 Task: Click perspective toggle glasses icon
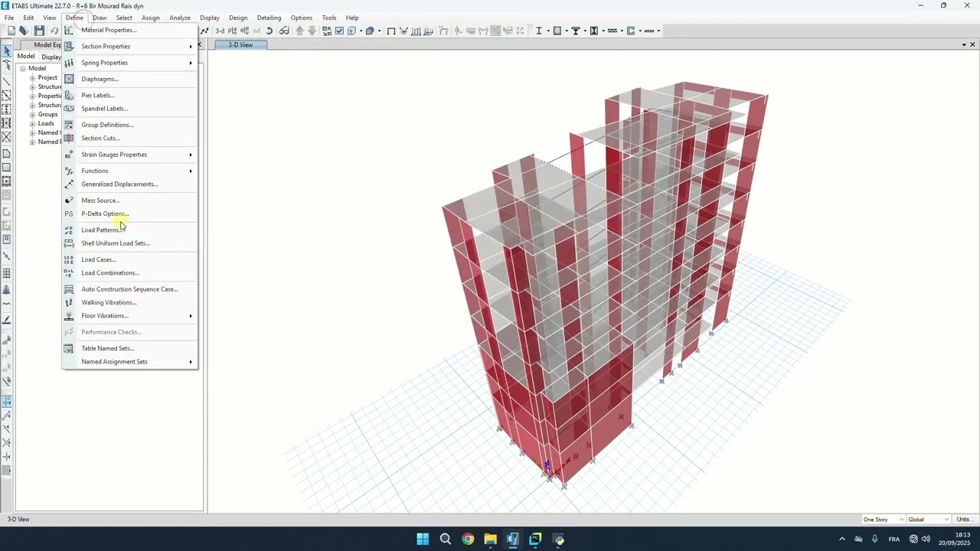point(284,31)
